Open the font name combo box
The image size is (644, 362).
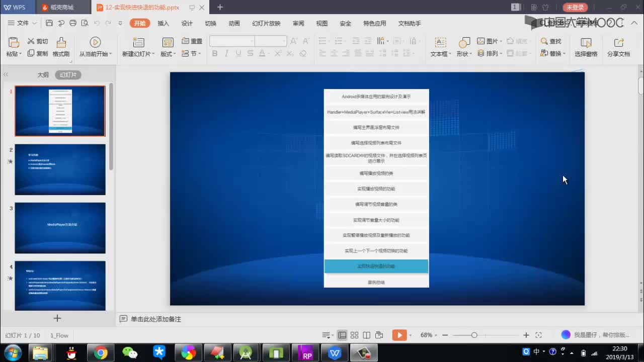[x=232, y=41]
